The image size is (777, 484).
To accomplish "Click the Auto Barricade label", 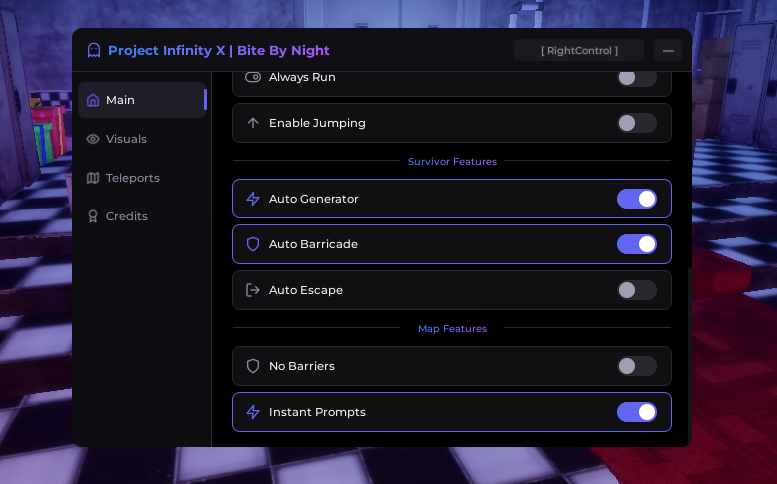I will point(313,244).
